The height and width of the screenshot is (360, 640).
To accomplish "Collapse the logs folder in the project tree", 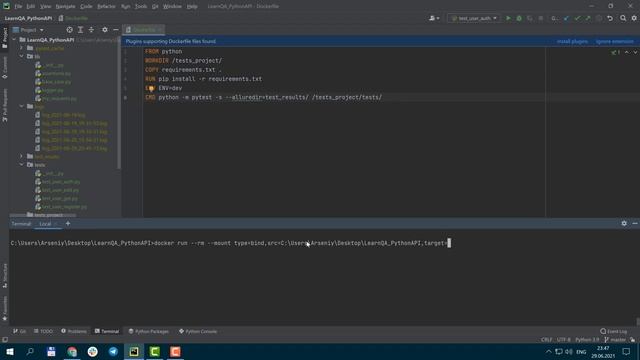I will pos(22,106).
